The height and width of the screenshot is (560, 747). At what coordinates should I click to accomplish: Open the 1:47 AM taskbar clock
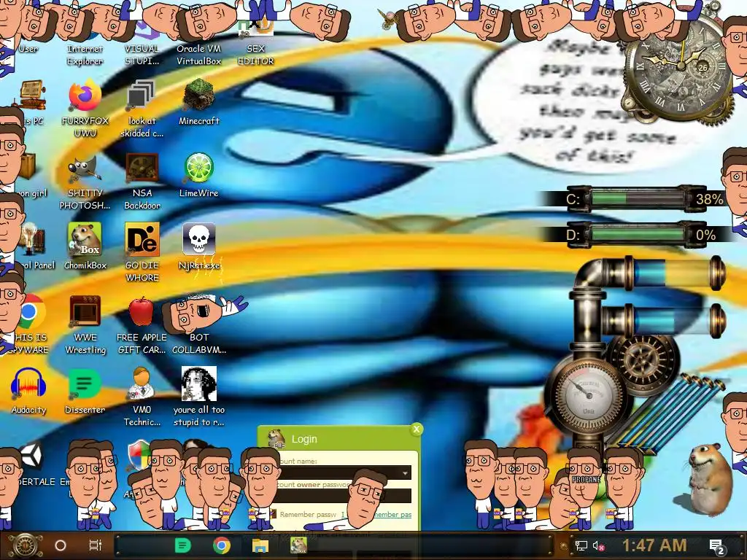pos(654,545)
